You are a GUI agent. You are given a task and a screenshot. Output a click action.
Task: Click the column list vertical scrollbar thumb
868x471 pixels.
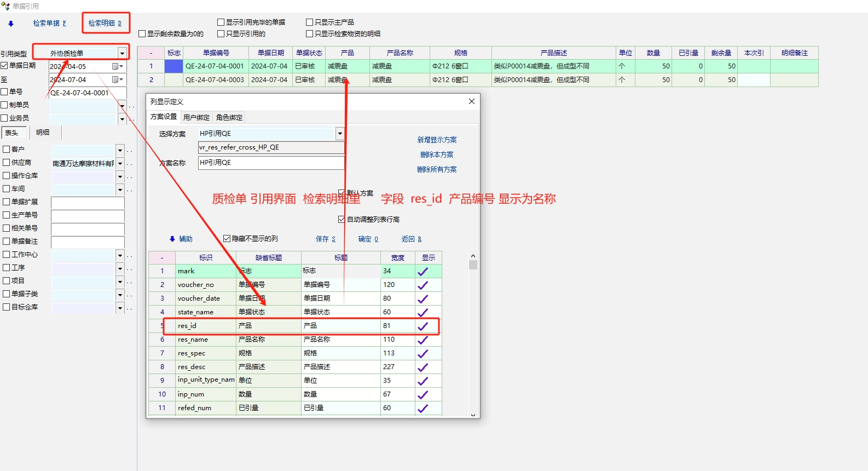coord(473,265)
